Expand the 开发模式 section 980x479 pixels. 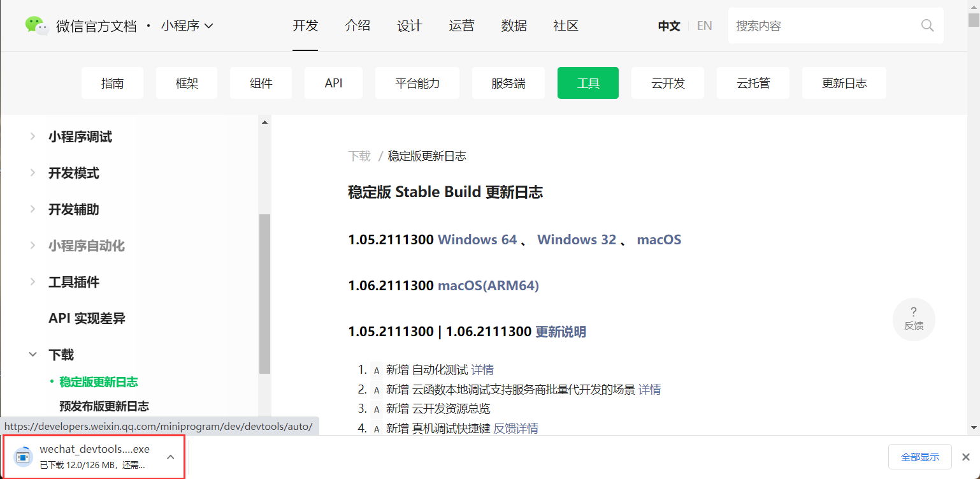[x=32, y=173]
